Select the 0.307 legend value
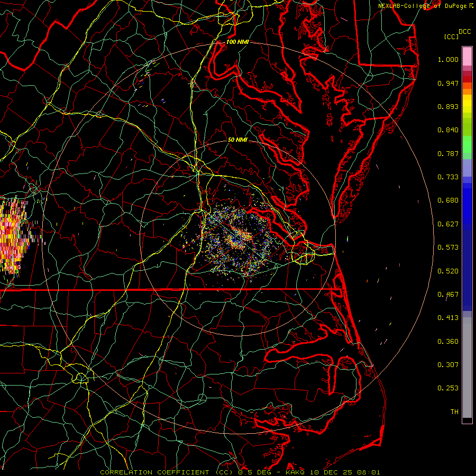Image resolution: width=476 pixels, height=476 pixels. click(448, 365)
